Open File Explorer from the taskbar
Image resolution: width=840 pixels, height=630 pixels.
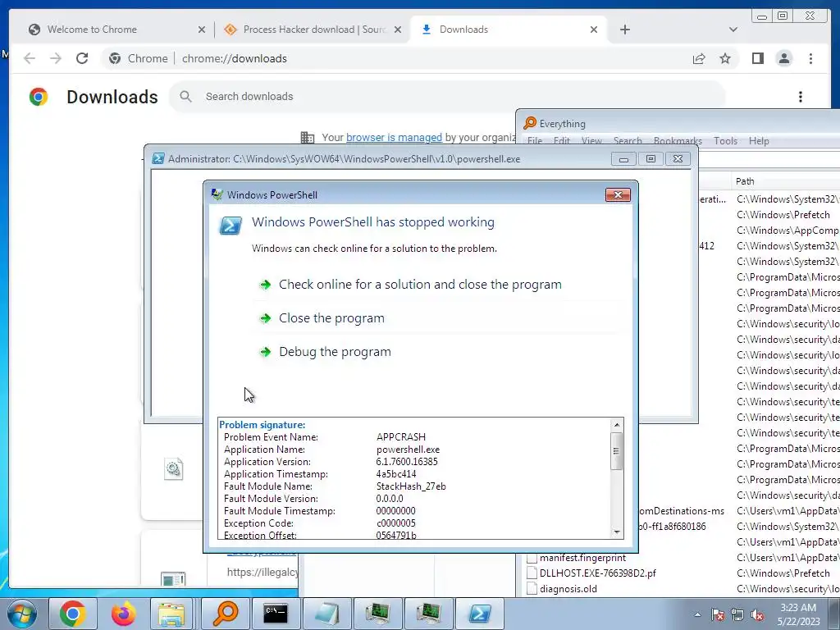171,614
